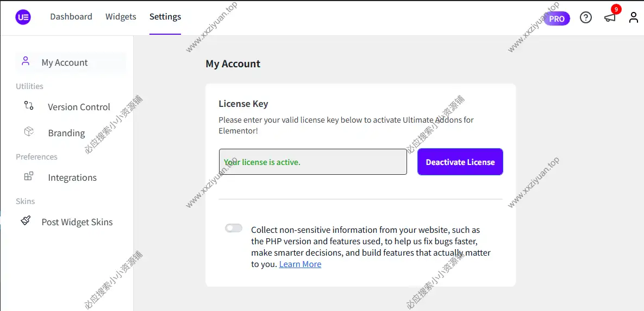Click the Branding cube icon
The height and width of the screenshot is (311, 644).
tap(29, 132)
